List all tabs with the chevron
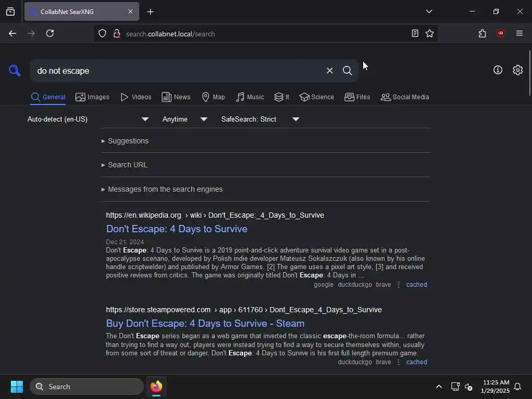This screenshot has height=399, width=532. coord(429,11)
